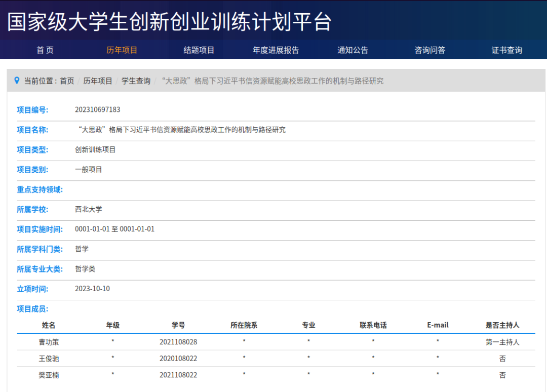The width and height of the screenshot is (547, 392).
Task: Click the 历年项目 breadcrumb link
Action: coord(98,81)
